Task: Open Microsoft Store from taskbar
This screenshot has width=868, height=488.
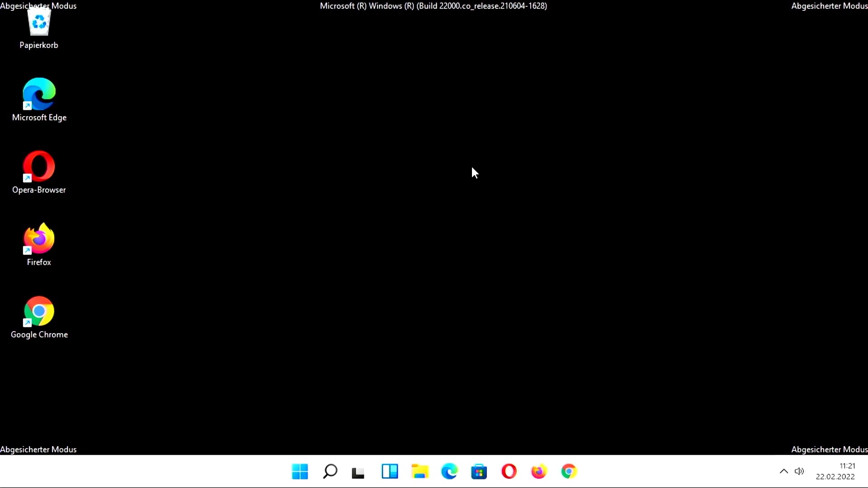Action: (x=479, y=471)
